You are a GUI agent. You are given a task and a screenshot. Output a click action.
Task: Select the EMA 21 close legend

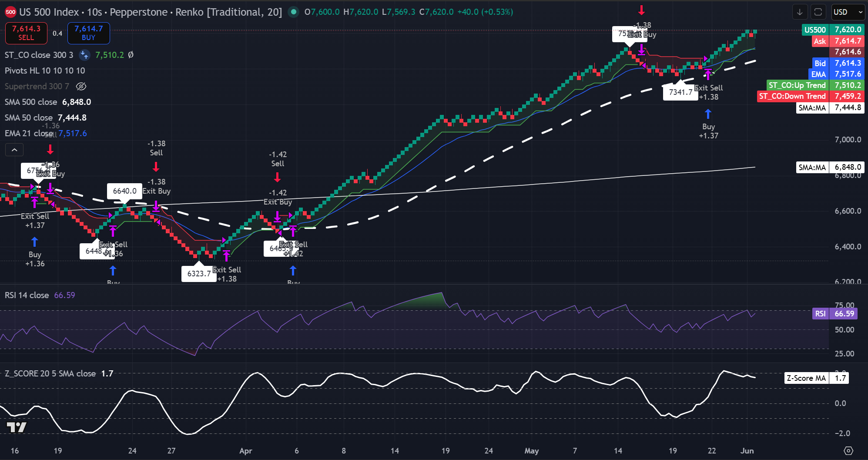point(29,133)
